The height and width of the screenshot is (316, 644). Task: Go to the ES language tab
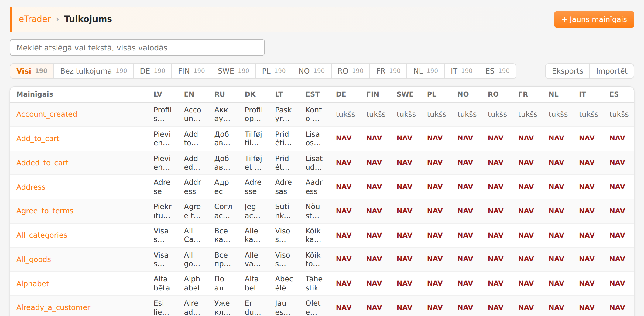(498, 71)
